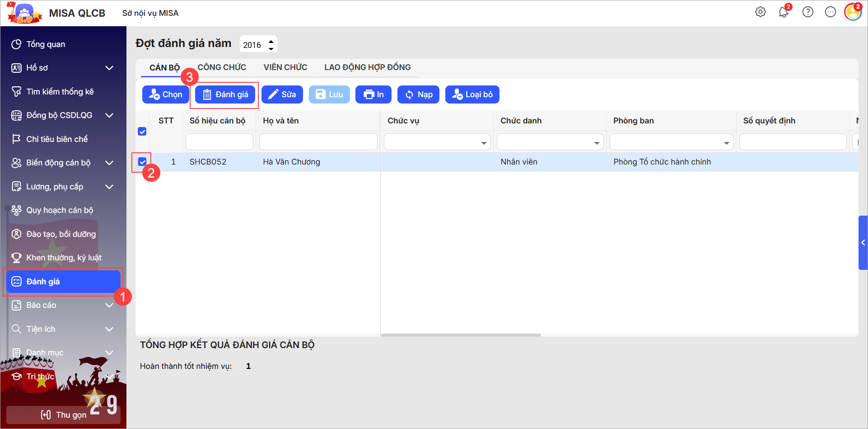
Task: Open the chat messages icon
Action: 831,12
